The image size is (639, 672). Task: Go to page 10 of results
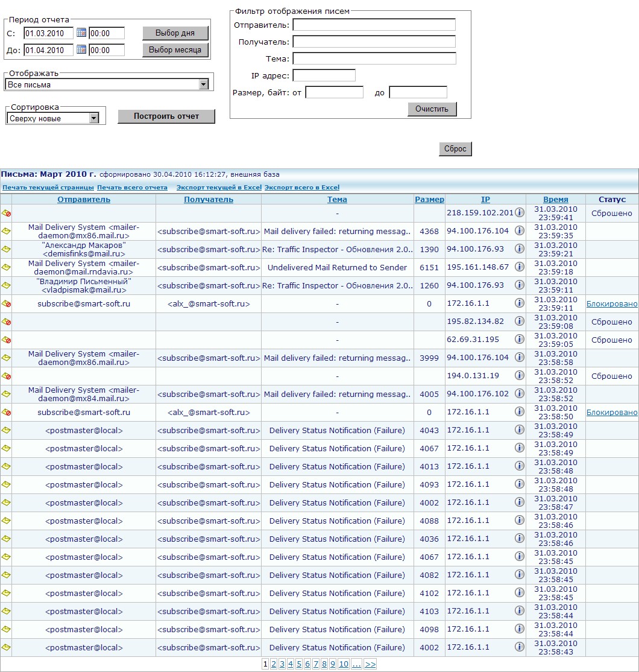(x=344, y=664)
